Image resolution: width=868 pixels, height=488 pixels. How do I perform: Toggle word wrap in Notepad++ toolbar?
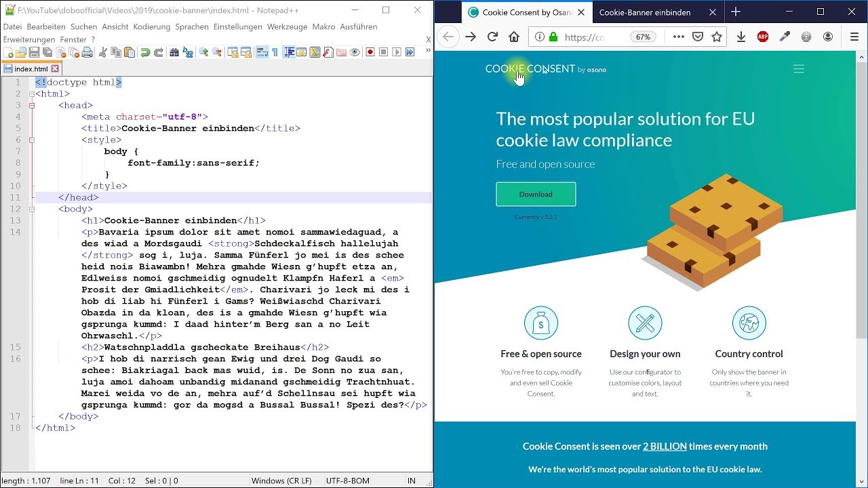(262, 52)
